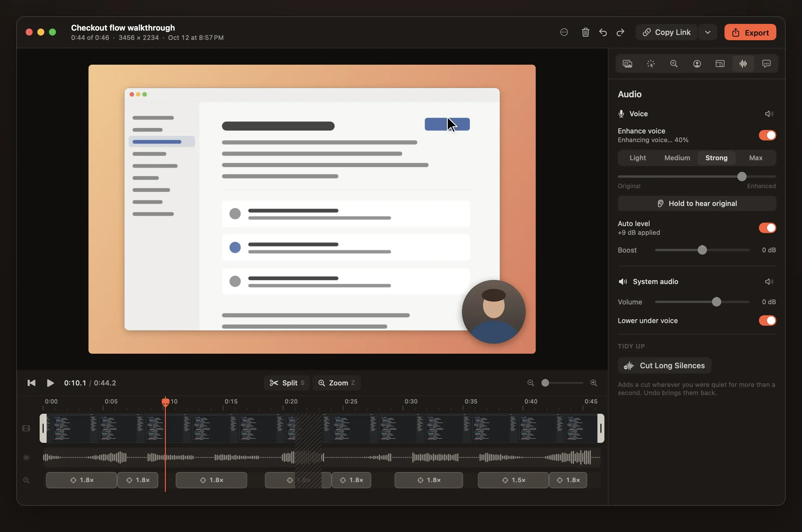
Task: Click the zoom track magnifier icon
Action: point(26,480)
